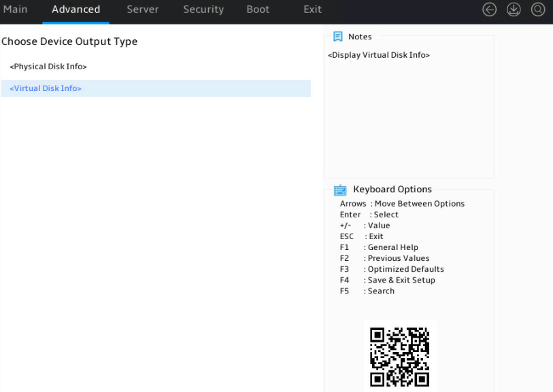Switch to the Main tab
Image resolution: width=553 pixels, height=392 pixels.
pyautogui.click(x=15, y=9)
